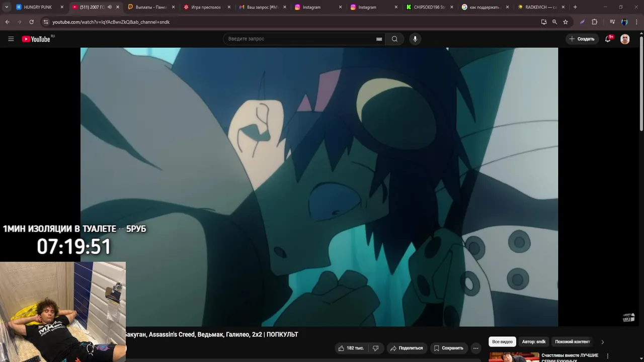The height and width of the screenshot is (362, 644).
Task: Open the account avatar menu
Action: click(x=625, y=39)
